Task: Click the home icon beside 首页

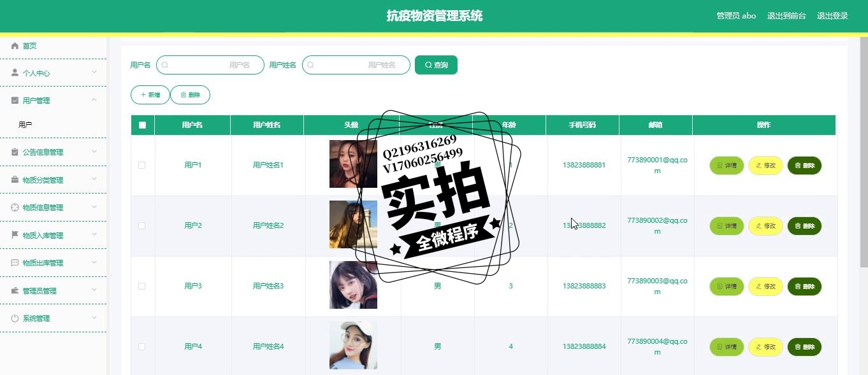Action: (15, 46)
